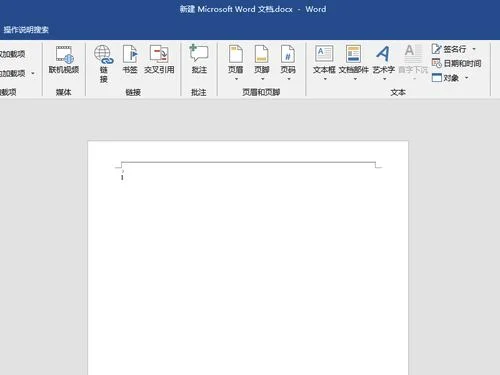
Task: Click the object (对象) button
Action: tap(446, 78)
